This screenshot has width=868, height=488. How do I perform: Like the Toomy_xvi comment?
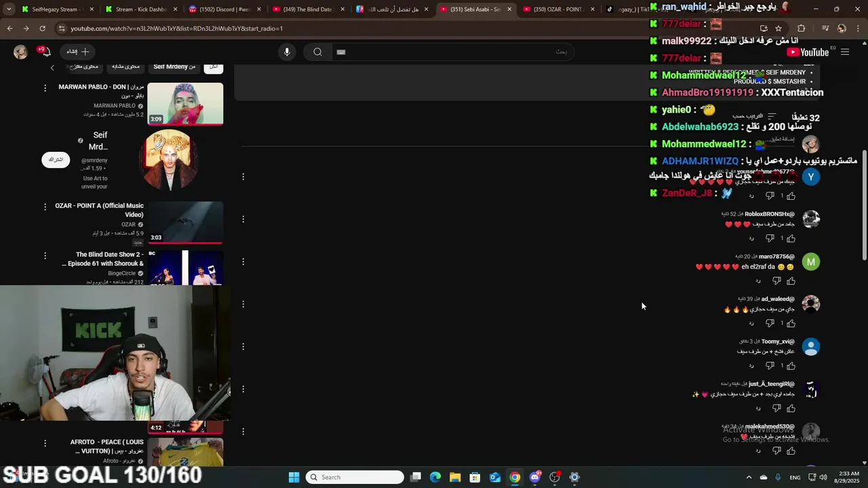(791, 366)
